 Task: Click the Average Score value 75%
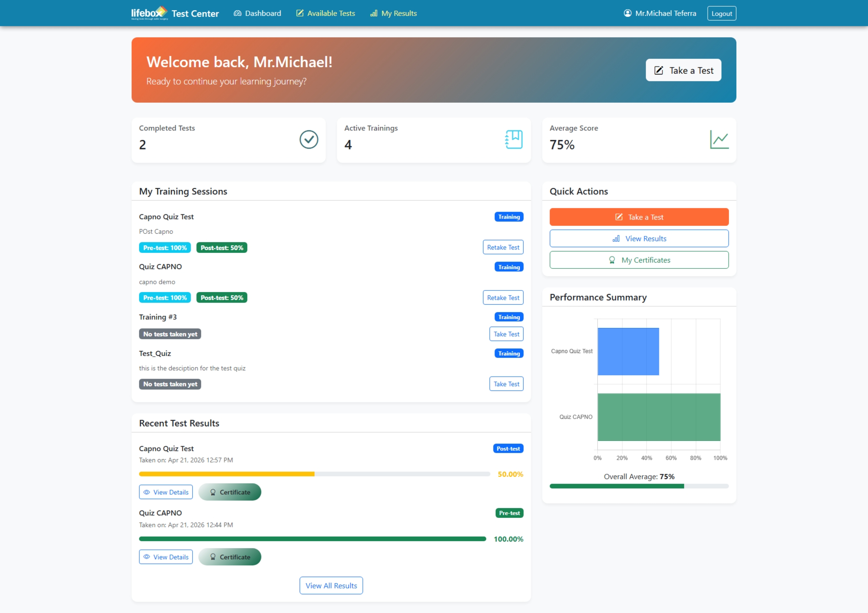click(562, 145)
